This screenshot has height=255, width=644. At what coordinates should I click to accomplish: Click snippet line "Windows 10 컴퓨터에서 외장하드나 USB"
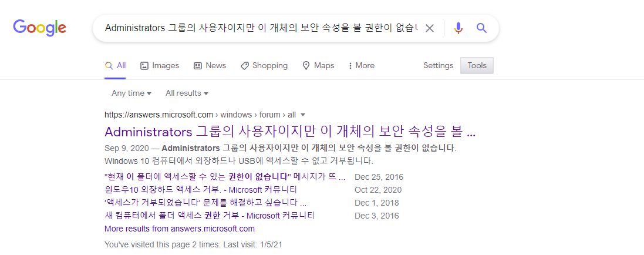238,160
